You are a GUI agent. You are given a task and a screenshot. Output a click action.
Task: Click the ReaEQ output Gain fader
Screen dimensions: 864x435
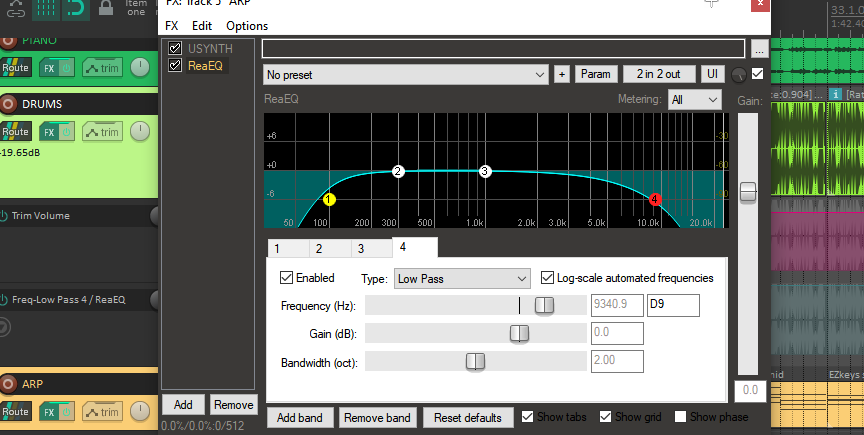[x=748, y=192]
